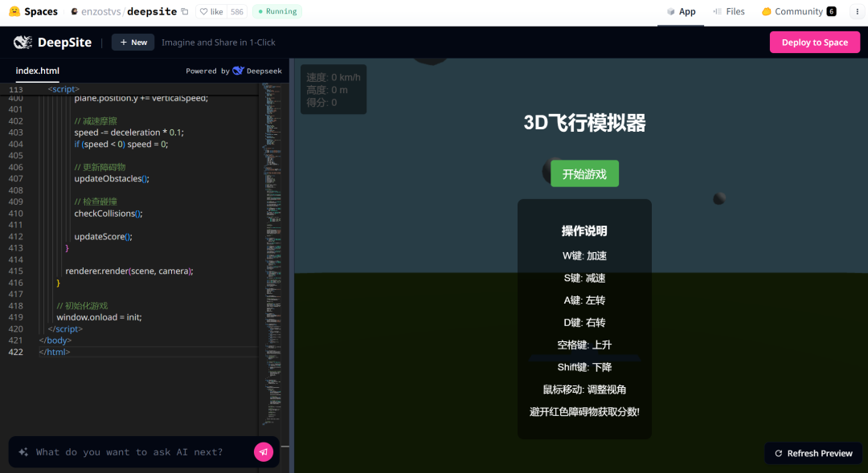The width and height of the screenshot is (868, 473).
Task: Click the Running status badge
Action: pyautogui.click(x=277, y=11)
